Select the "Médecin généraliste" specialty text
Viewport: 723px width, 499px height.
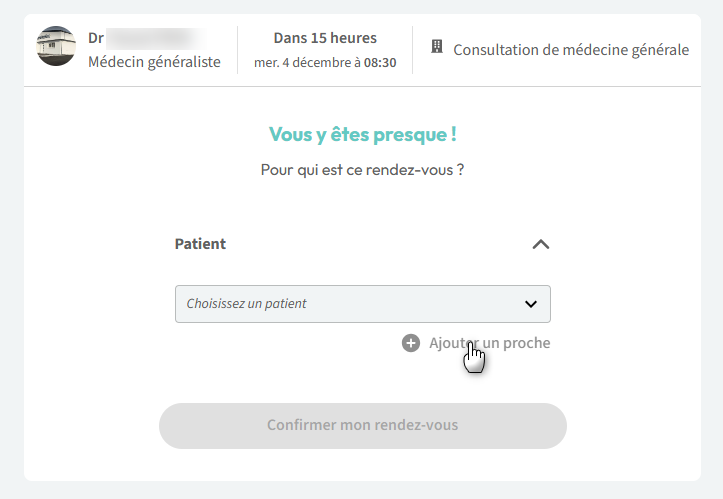point(154,62)
